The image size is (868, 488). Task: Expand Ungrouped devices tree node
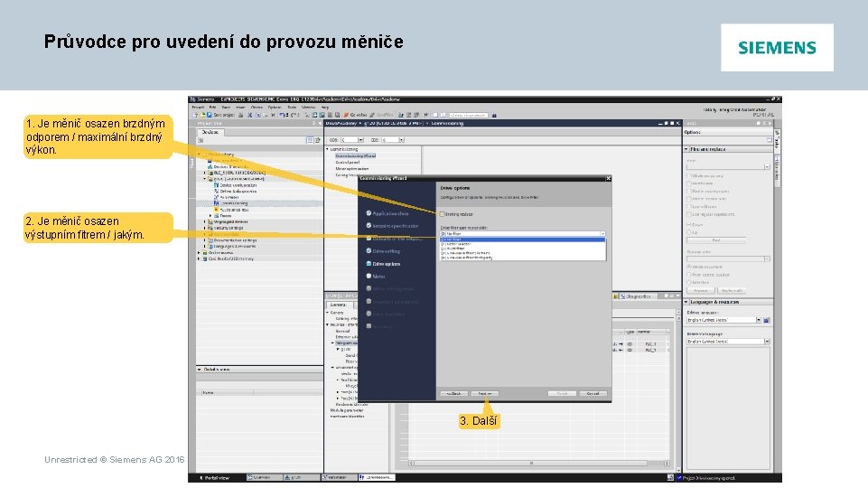coord(205,221)
